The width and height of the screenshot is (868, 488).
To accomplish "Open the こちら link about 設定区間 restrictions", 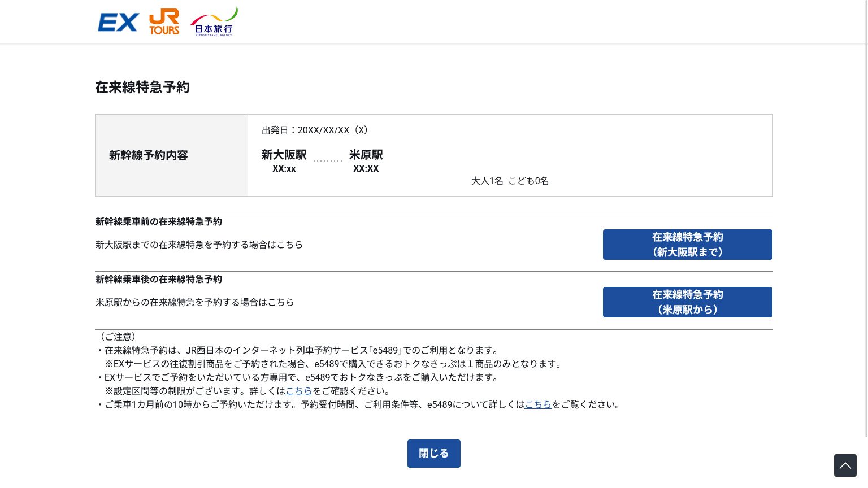I will (x=299, y=391).
